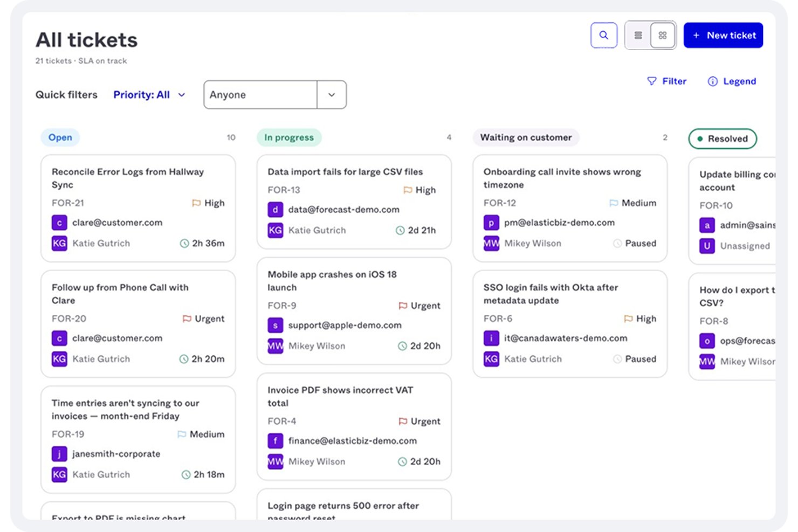Click the All tickets heading

pyautogui.click(x=87, y=40)
